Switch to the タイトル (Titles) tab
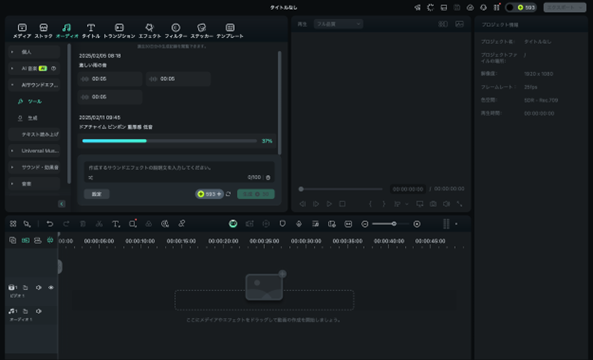 91,31
